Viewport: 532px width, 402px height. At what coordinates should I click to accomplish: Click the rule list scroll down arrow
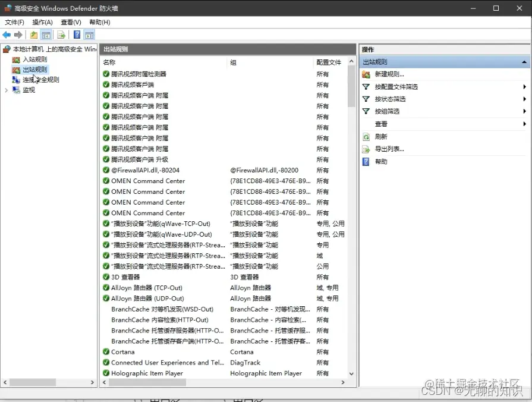tap(351, 374)
